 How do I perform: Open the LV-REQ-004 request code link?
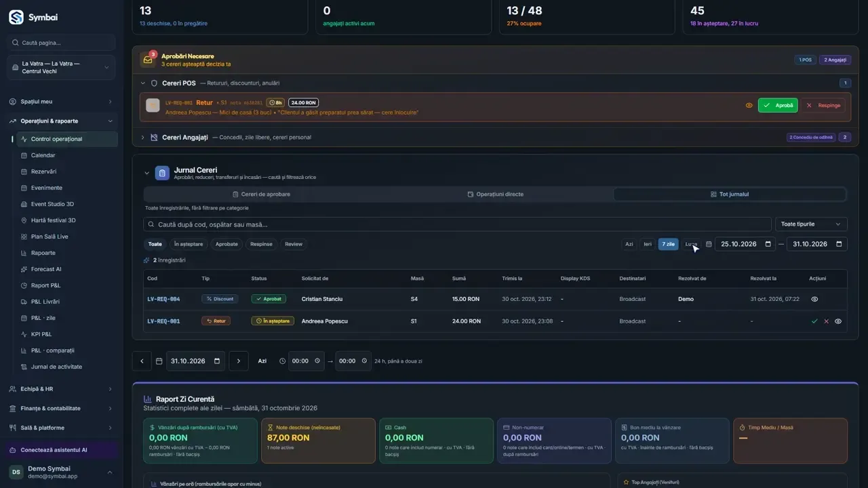[x=163, y=299]
